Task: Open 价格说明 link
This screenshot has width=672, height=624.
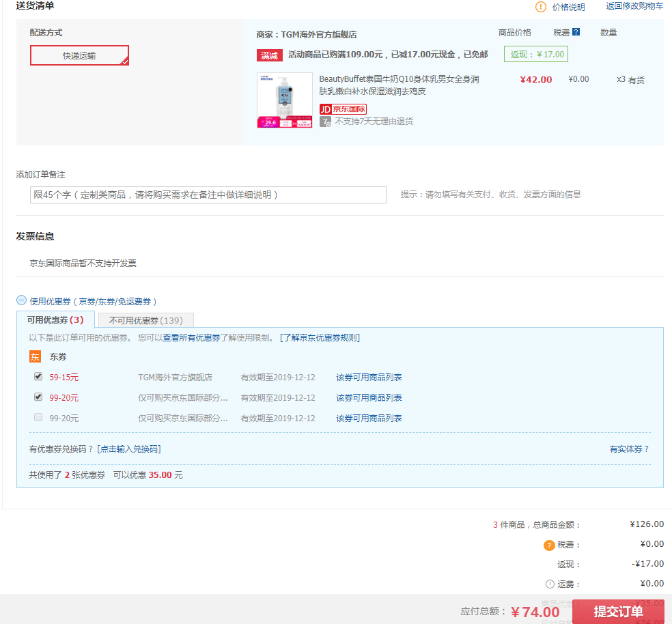Action: point(568,8)
